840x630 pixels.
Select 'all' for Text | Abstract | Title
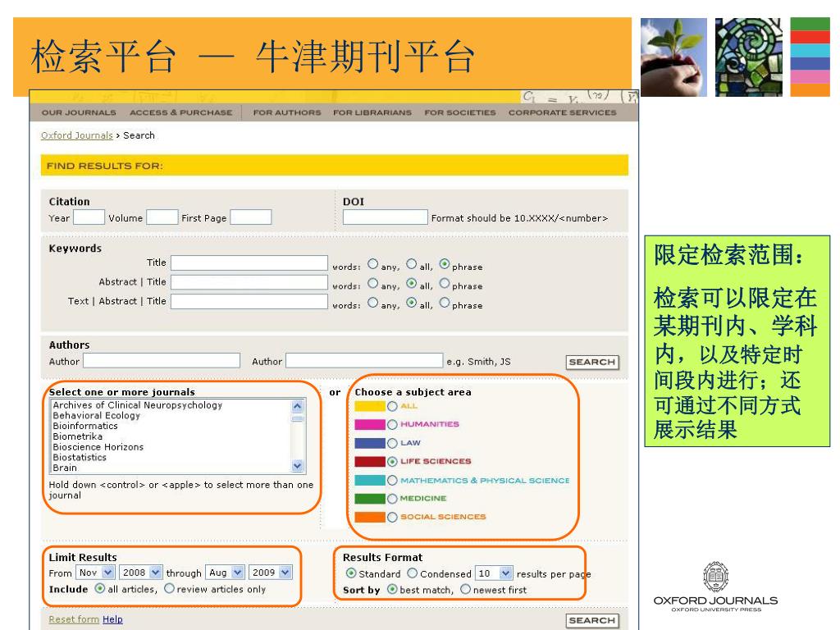[x=411, y=303]
